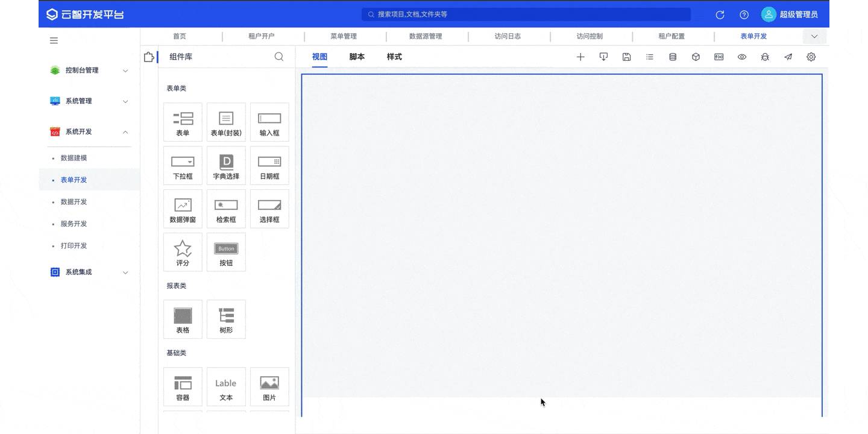Image resolution: width=868 pixels, height=434 pixels.
Task: Open help question mark icon
Action: pyautogui.click(x=744, y=14)
